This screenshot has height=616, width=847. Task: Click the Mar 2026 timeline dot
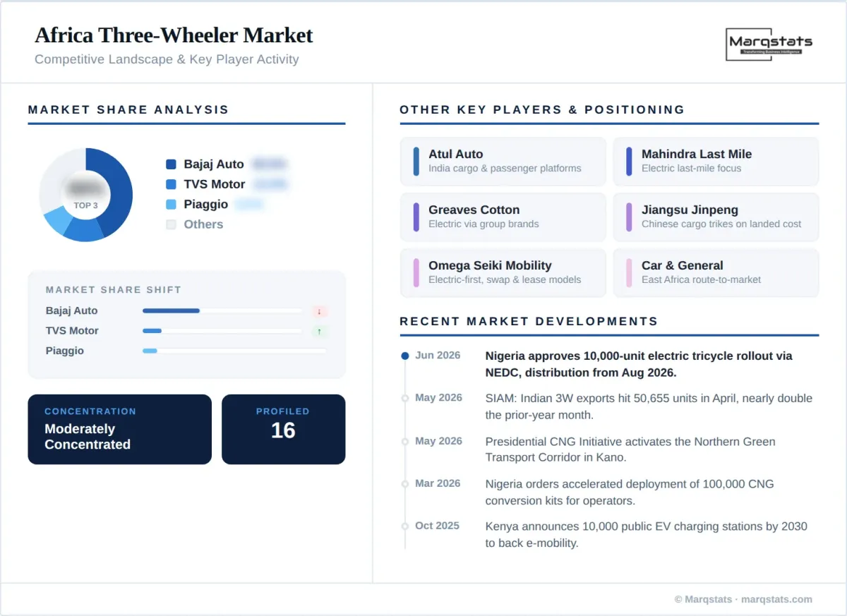click(405, 484)
